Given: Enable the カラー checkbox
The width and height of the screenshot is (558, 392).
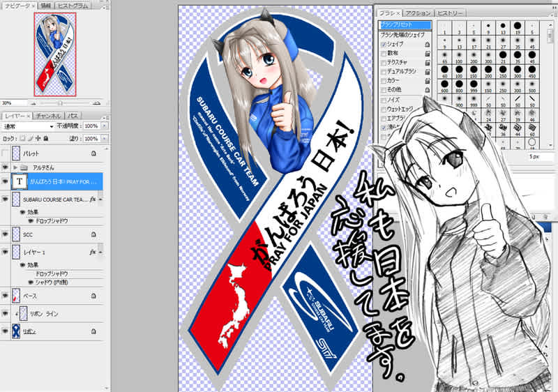Looking at the screenshot, I should point(384,81).
